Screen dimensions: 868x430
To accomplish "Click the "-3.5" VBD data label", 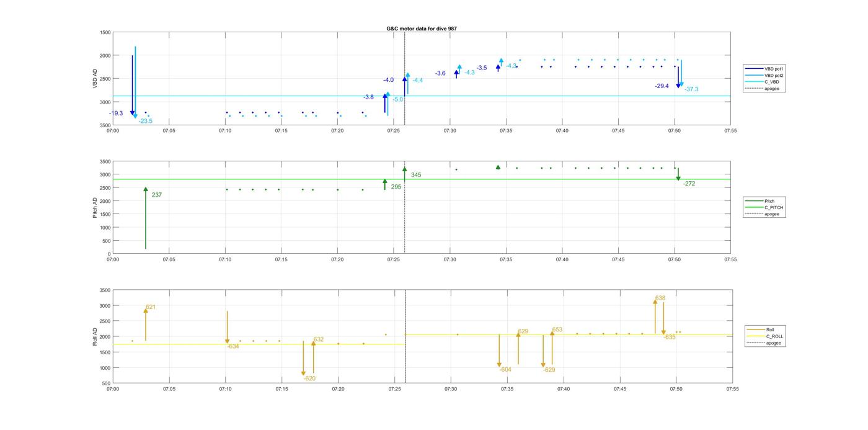I will [x=482, y=68].
